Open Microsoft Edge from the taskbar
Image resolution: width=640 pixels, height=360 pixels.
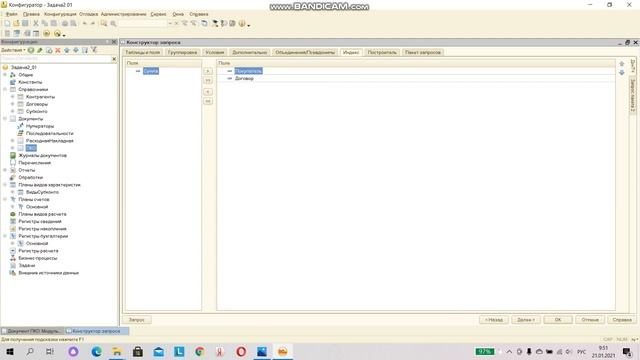[x=96, y=351]
